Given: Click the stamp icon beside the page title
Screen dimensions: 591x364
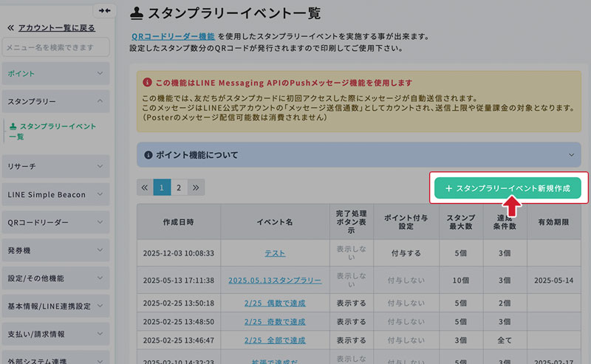Looking at the screenshot, I should tap(136, 12).
